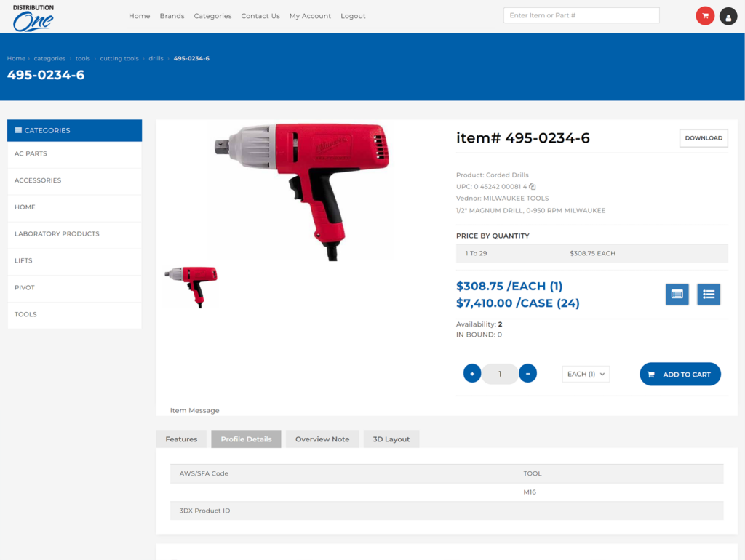Switch to the Profile Details tab
This screenshot has width=745, height=560.
(246, 439)
